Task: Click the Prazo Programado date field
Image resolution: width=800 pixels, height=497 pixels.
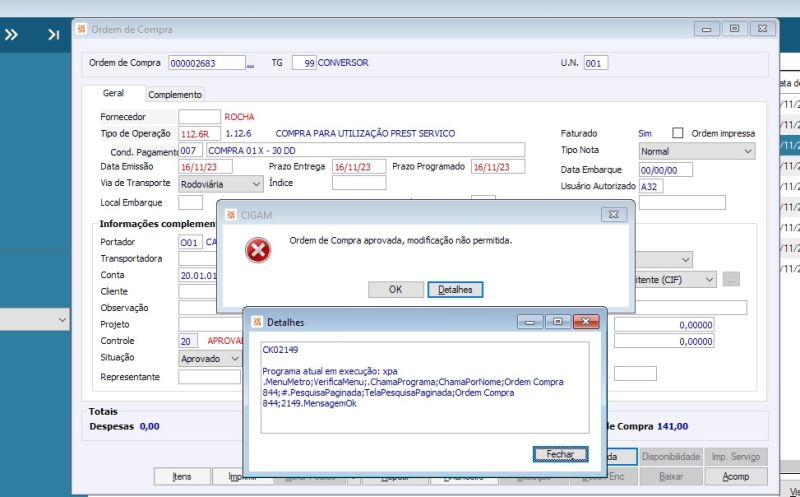Action: point(498,166)
